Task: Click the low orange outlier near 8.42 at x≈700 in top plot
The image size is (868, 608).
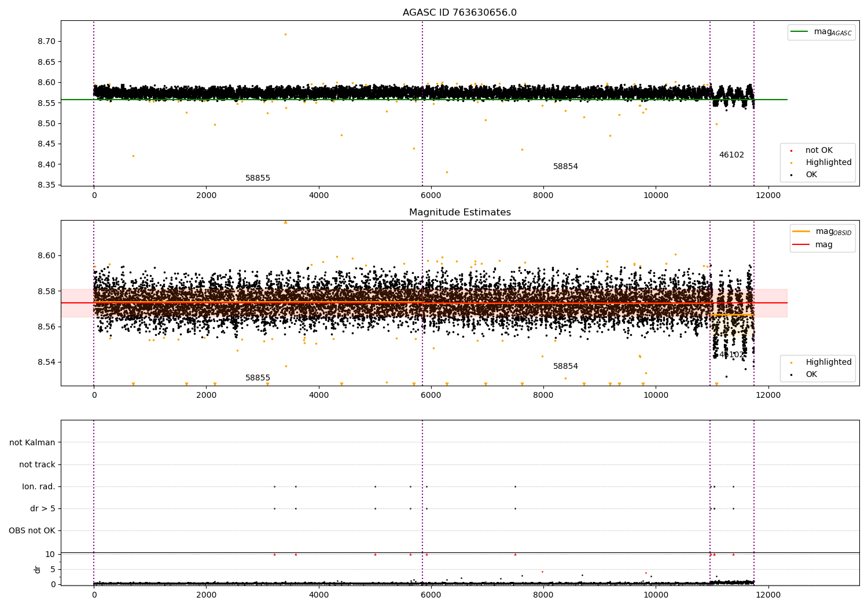Action: [x=133, y=156]
